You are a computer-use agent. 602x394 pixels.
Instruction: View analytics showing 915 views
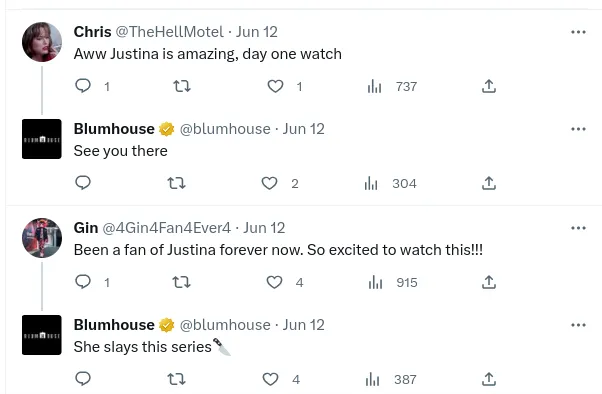pos(393,283)
